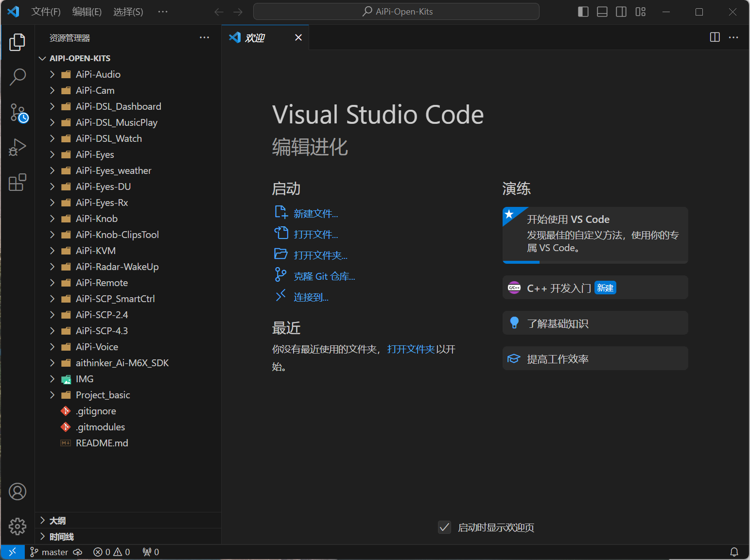Screen dimensions: 750x560
Task: Open the .gitignore file
Action: click(128, 411)
